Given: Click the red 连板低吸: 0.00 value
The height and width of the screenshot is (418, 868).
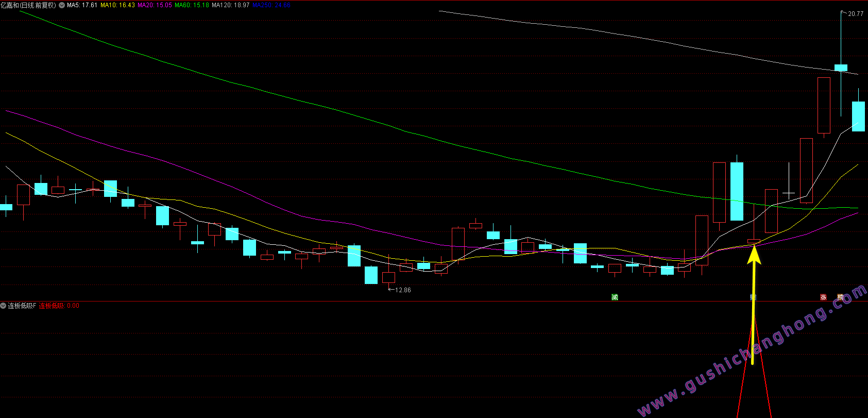Looking at the screenshot, I should 59,306.
